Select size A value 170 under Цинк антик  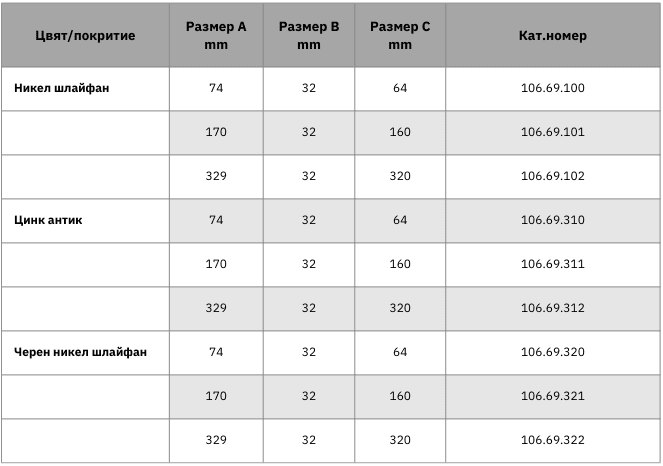(x=216, y=264)
